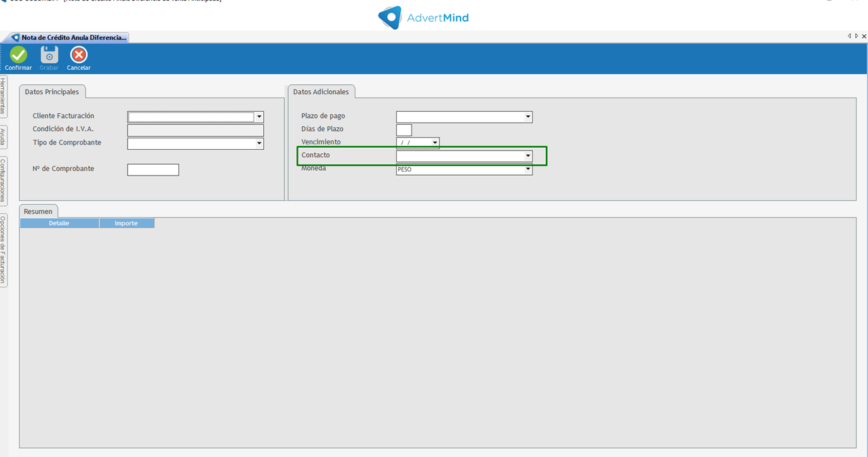Expand the Contacto dropdown list

coord(528,156)
